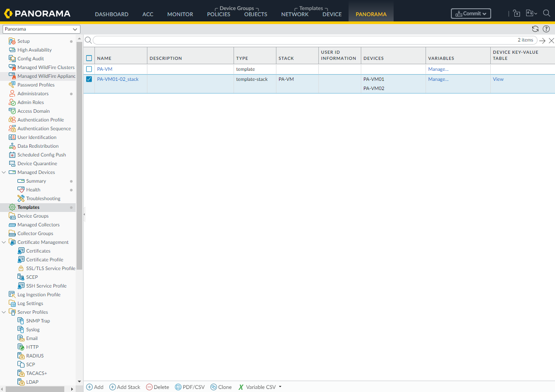
Task: Click the Authentication Profile icon
Action: pyautogui.click(x=12, y=120)
